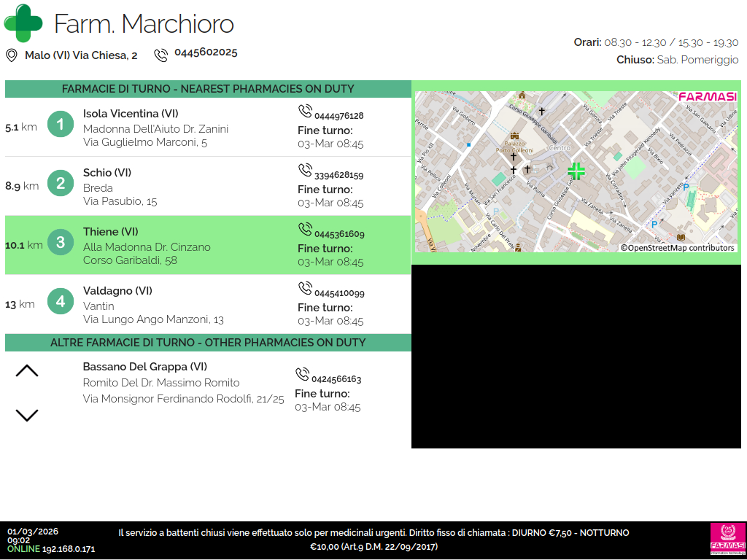
Task: Click the phone icon next to 0445602025
Action: pyautogui.click(x=160, y=55)
